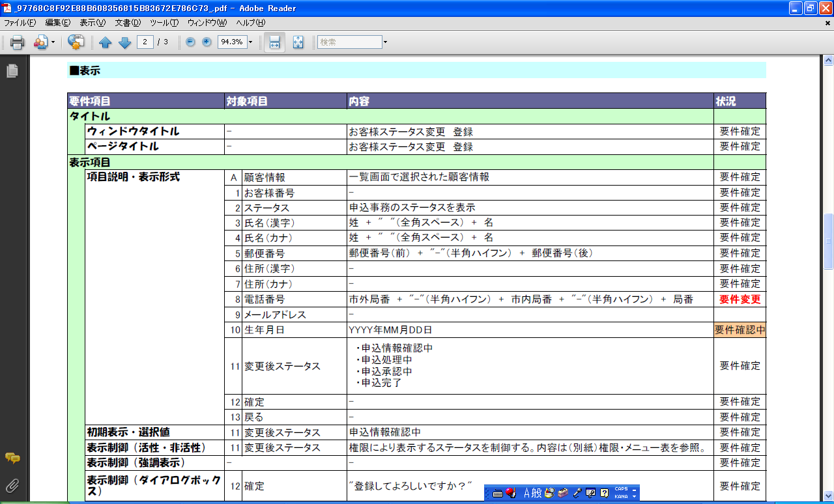Open the language bar options down arrow
834x504 pixels.
click(x=635, y=497)
